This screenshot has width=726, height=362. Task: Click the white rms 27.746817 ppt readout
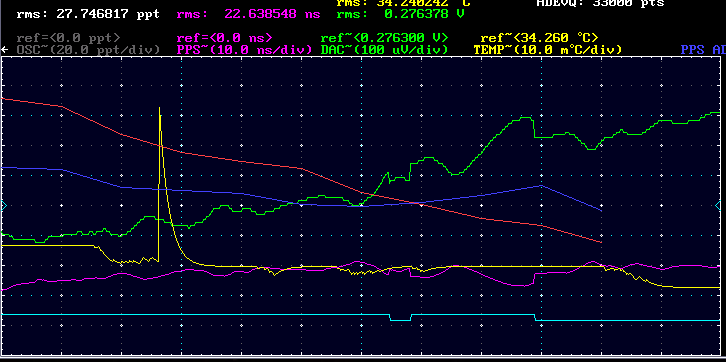(88, 14)
